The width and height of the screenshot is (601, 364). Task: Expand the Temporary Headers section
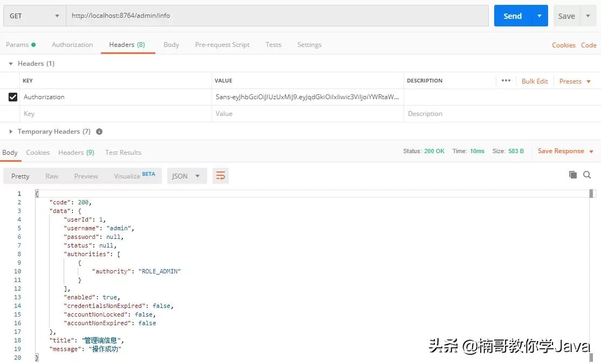[10, 131]
